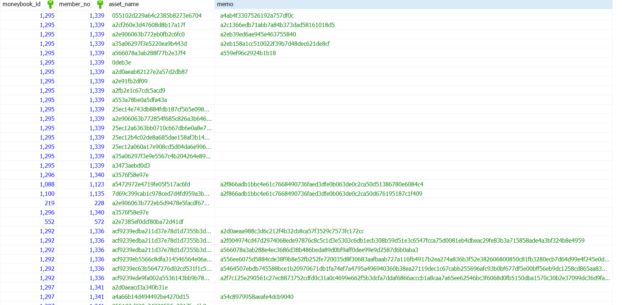Select the memo column header
This screenshot has width=644, height=305.
[x=225, y=4]
